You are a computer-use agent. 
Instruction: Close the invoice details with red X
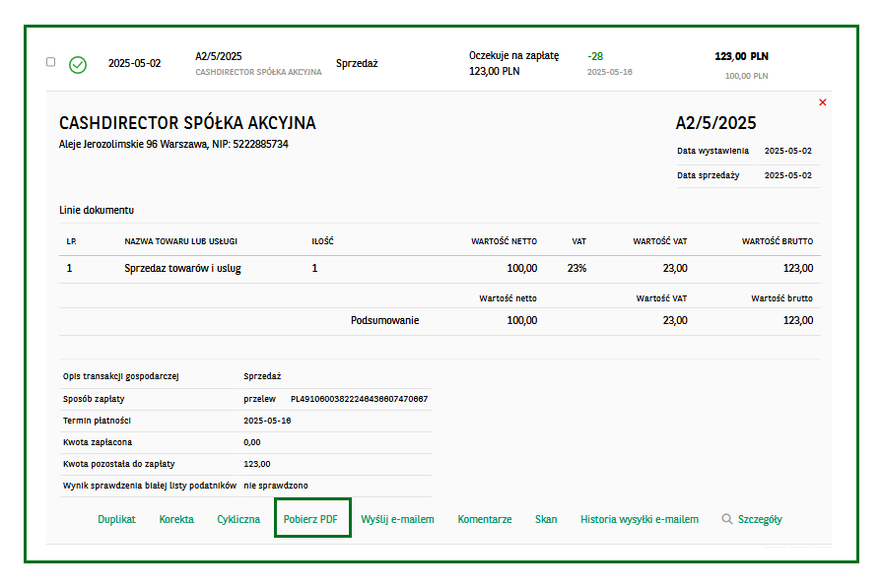(x=823, y=102)
